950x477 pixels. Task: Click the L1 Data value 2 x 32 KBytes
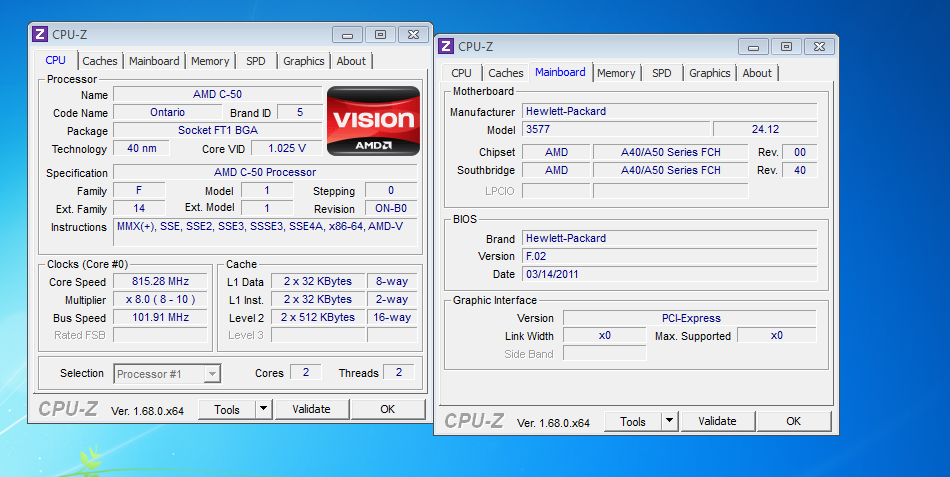pos(318,281)
